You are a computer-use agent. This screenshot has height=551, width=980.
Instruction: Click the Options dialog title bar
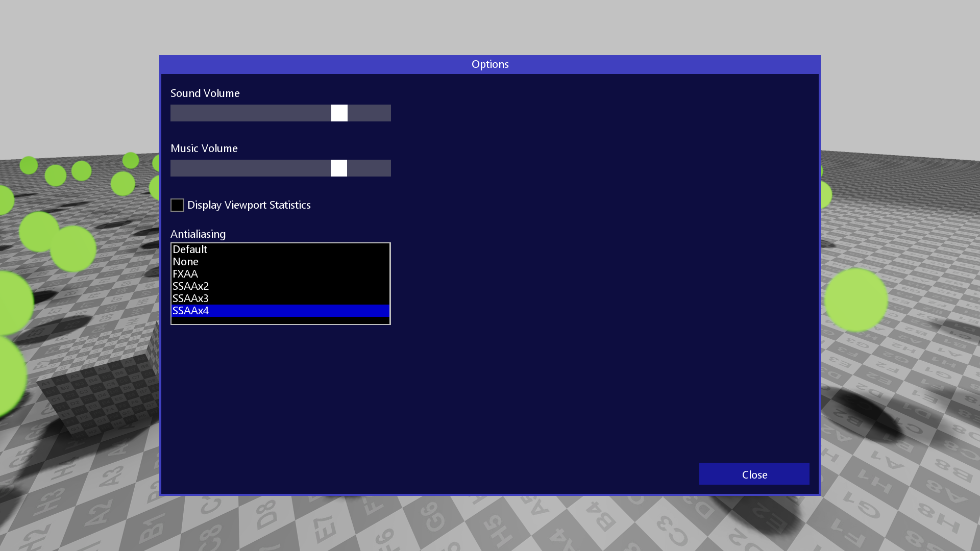pos(490,64)
